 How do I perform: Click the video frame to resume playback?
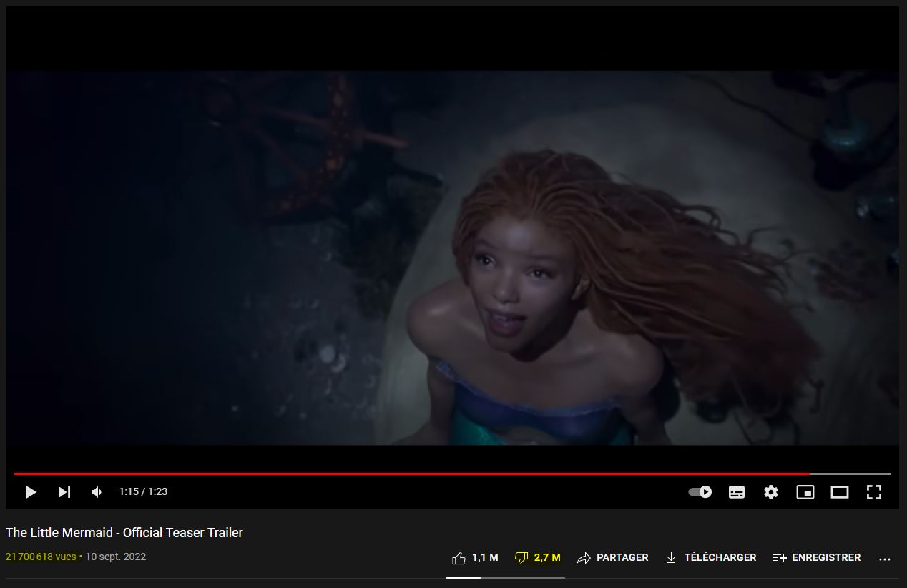(x=452, y=258)
